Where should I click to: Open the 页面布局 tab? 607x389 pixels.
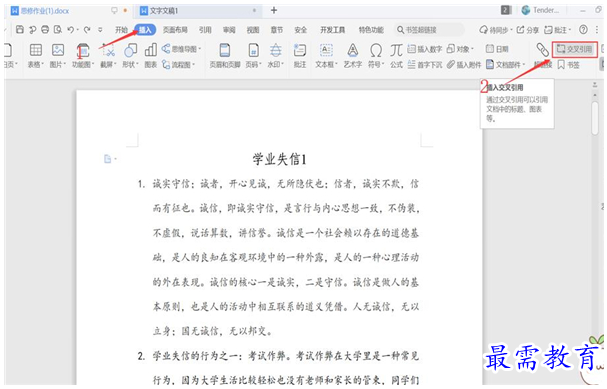coord(175,30)
